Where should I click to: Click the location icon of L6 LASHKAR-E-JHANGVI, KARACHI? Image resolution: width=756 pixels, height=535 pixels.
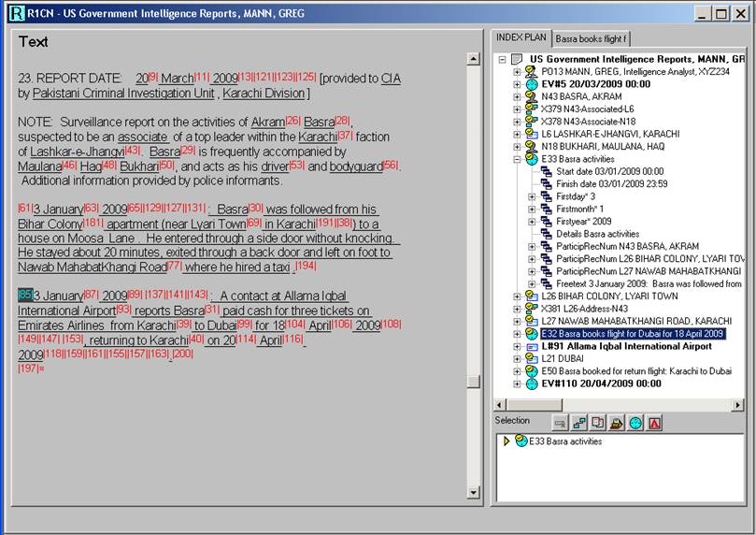[x=532, y=134]
